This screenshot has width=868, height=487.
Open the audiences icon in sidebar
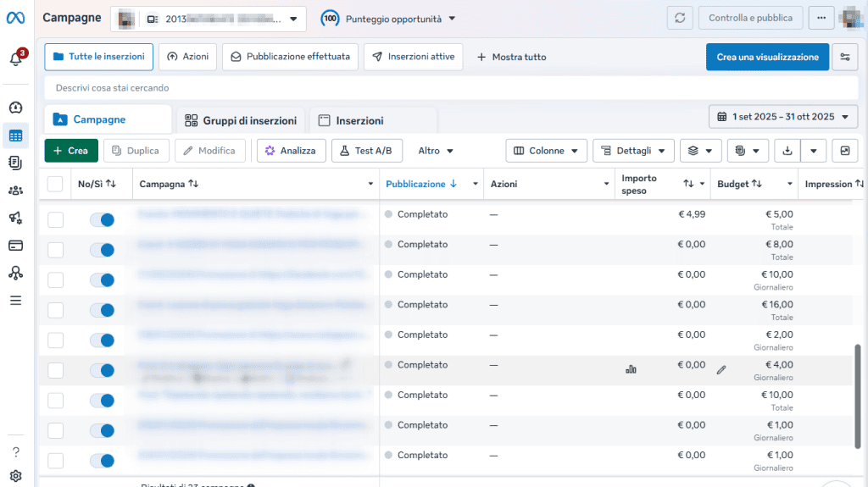pyautogui.click(x=15, y=191)
